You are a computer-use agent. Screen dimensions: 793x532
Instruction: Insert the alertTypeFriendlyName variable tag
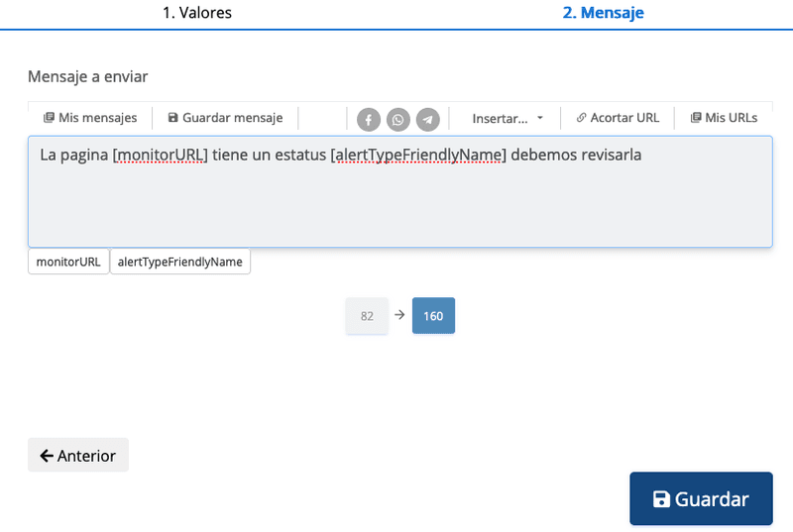(180, 262)
